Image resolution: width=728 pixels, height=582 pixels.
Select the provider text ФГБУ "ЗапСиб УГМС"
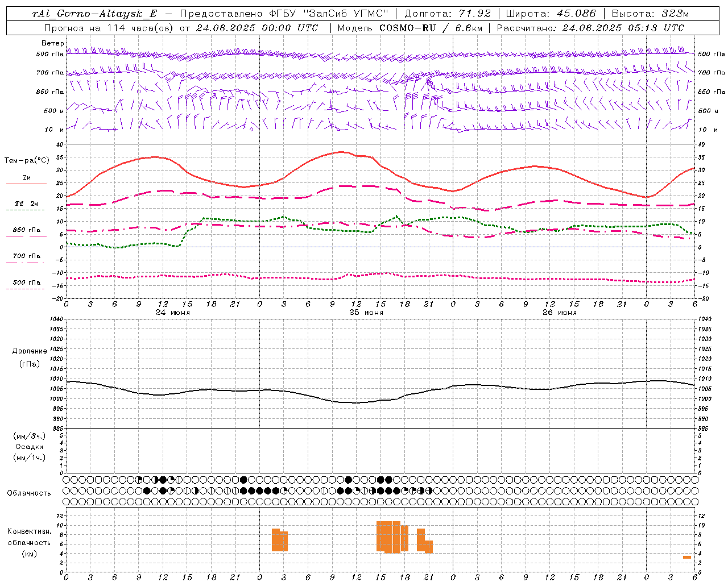point(328,14)
